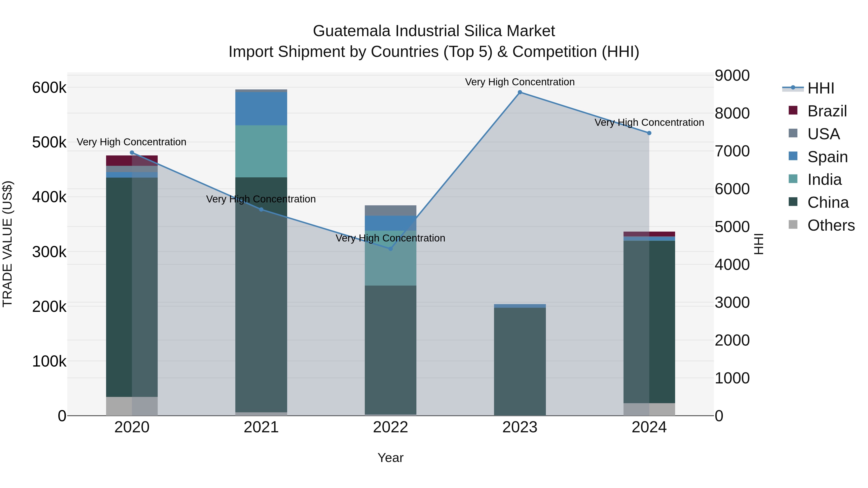Select the 2024 Others gray bottom segment
The height and width of the screenshot is (488, 868).
pyautogui.click(x=649, y=409)
